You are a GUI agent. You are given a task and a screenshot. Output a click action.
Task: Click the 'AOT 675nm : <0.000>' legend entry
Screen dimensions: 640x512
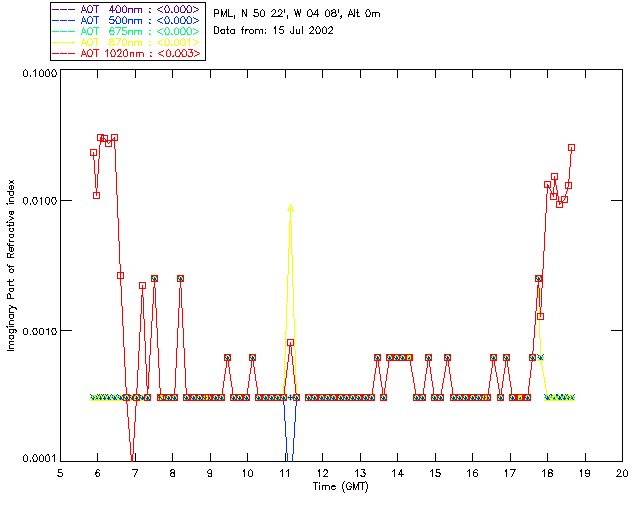pos(127,31)
